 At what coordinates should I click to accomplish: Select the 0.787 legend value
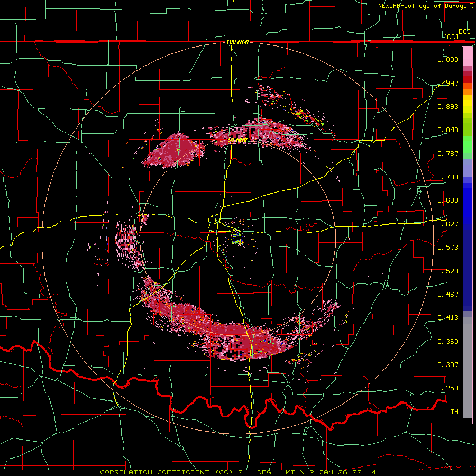click(x=448, y=153)
